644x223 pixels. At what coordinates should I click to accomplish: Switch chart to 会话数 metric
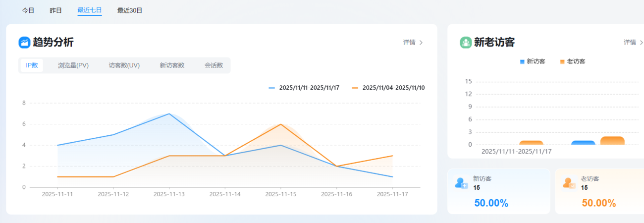214,65
